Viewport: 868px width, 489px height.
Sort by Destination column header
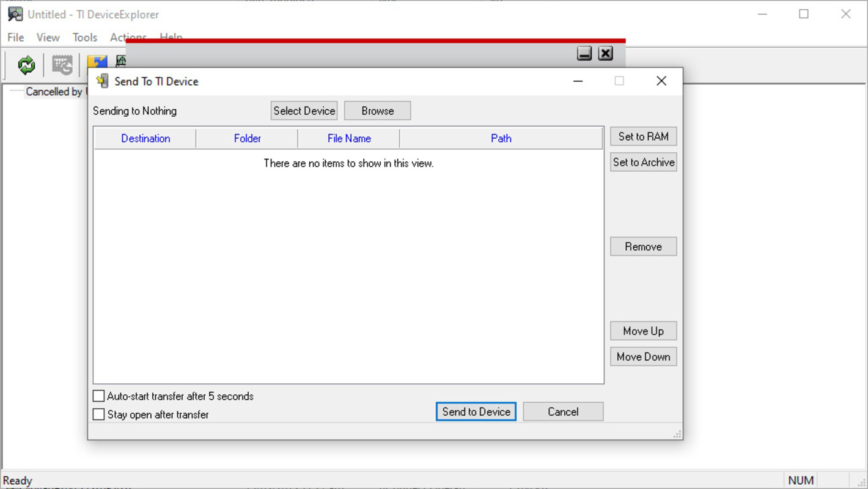click(x=145, y=138)
